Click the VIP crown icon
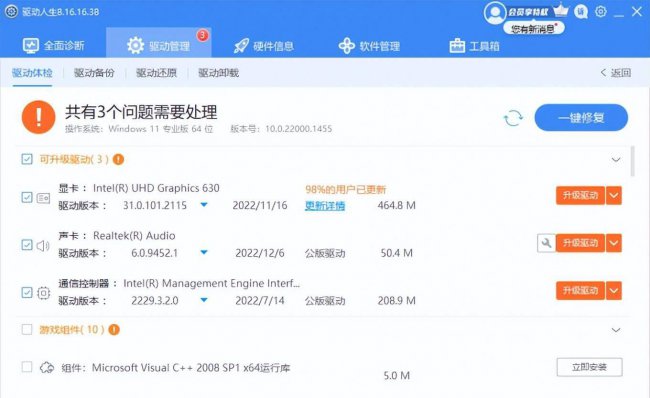The height and width of the screenshot is (398, 650). 560,10
